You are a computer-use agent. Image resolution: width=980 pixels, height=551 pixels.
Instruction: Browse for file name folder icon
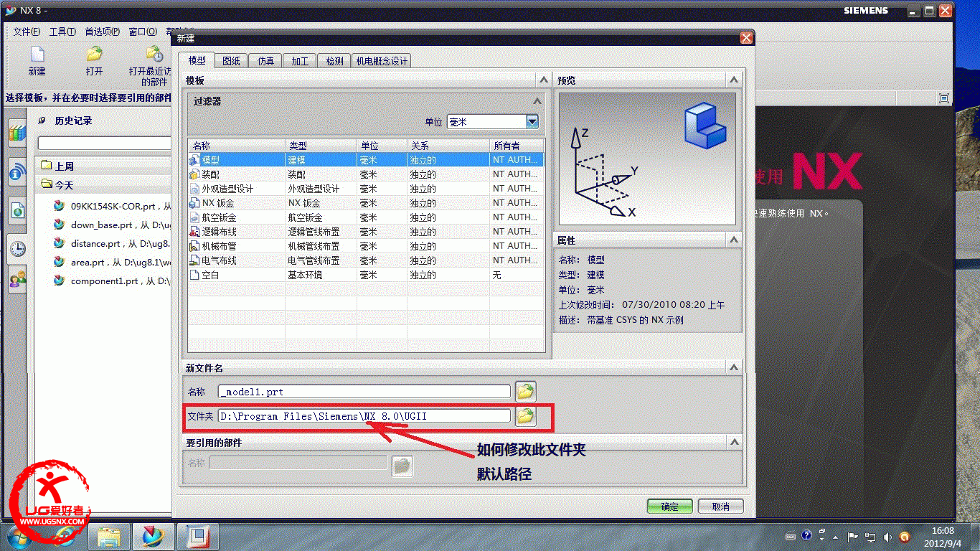click(x=526, y=392)
